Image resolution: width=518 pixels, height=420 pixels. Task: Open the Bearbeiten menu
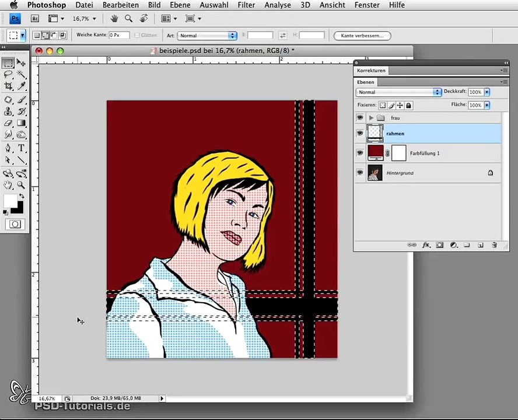coord(121,5)
